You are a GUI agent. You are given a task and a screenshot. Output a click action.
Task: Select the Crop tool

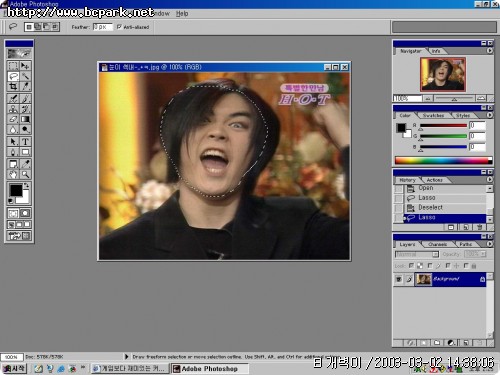point(13,87)
